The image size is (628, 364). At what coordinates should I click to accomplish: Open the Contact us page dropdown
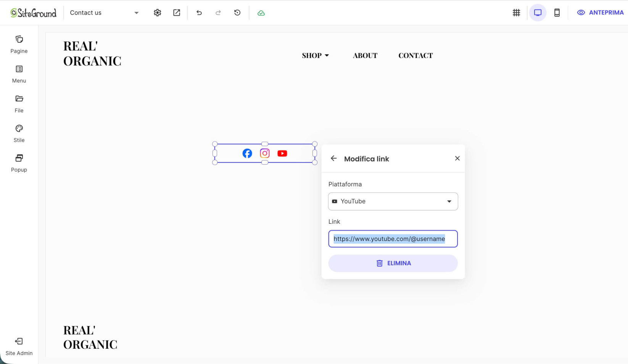[x=104, y=13]
